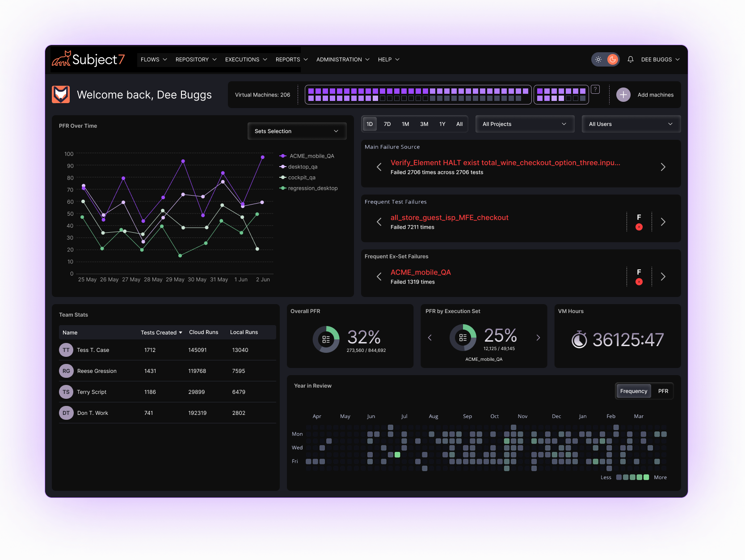This screenshot has height=560, width=745.
Task: Sort team stats by Tests Created
Action: coord(161,333)
